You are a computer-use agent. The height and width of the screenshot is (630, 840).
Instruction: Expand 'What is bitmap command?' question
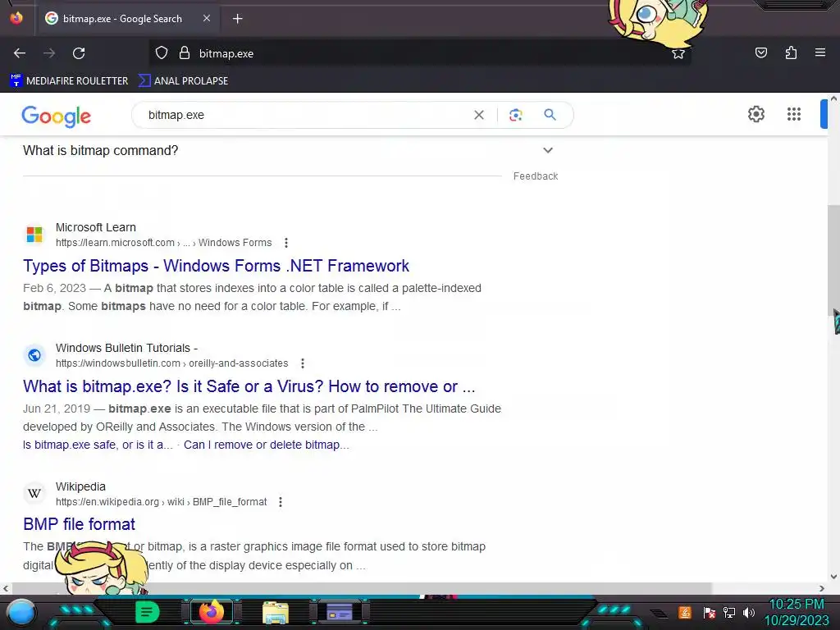point(288,151)
